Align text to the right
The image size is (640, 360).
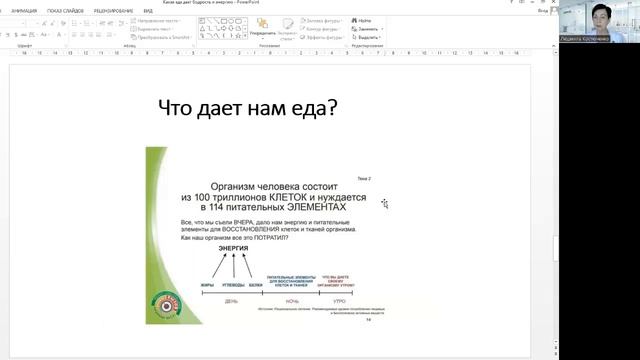point(91,35)
